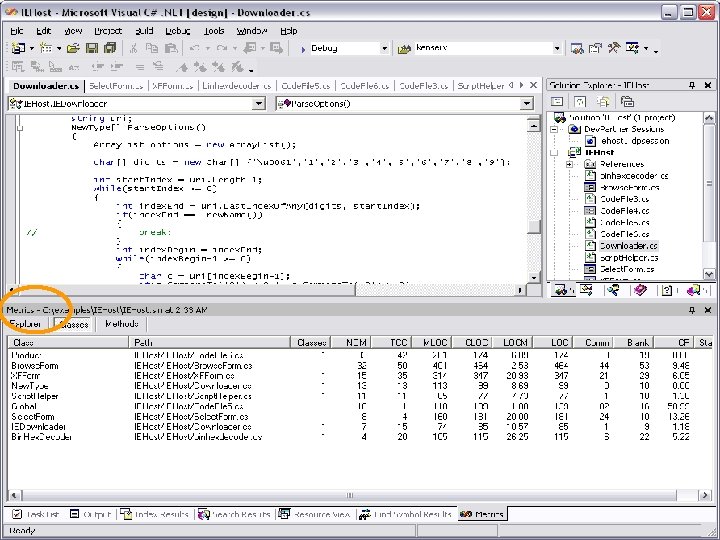Viewport: 720px width, 540px height.
Task: Start debugging with the blue play arrow
Action: (303, 49)
